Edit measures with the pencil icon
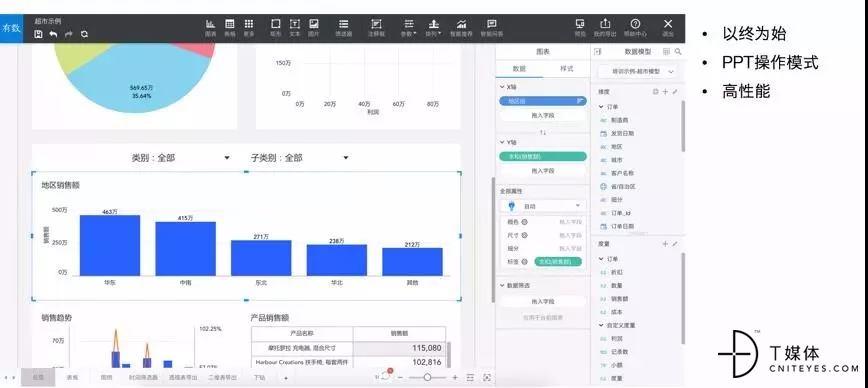 (x=674, y=244)
